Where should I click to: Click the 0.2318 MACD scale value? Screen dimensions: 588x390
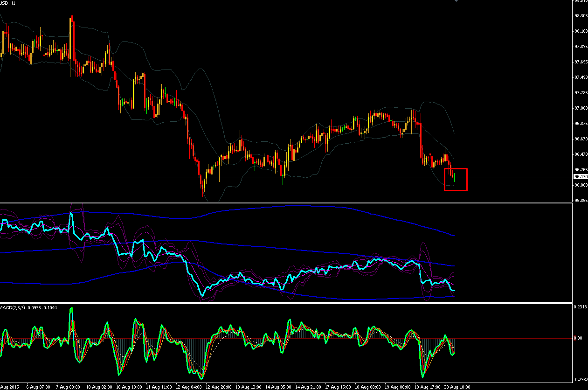pos(581,306)
